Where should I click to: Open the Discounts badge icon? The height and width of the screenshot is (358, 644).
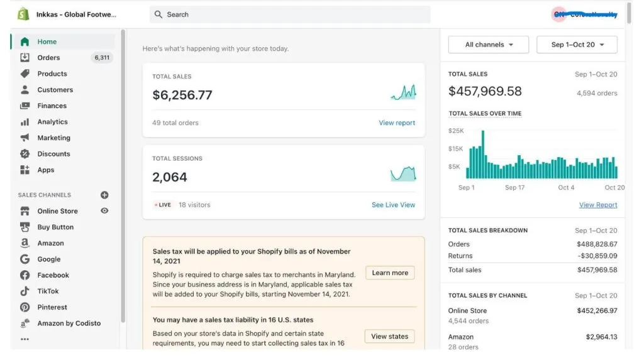coord(25,154)
